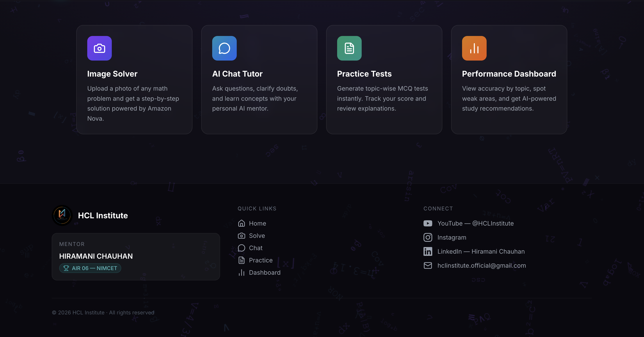This screenshot has width=644, height=337.
Task: Click the green document Practice Tests icon
Action: pyautogui.click(x=349, y=48)
